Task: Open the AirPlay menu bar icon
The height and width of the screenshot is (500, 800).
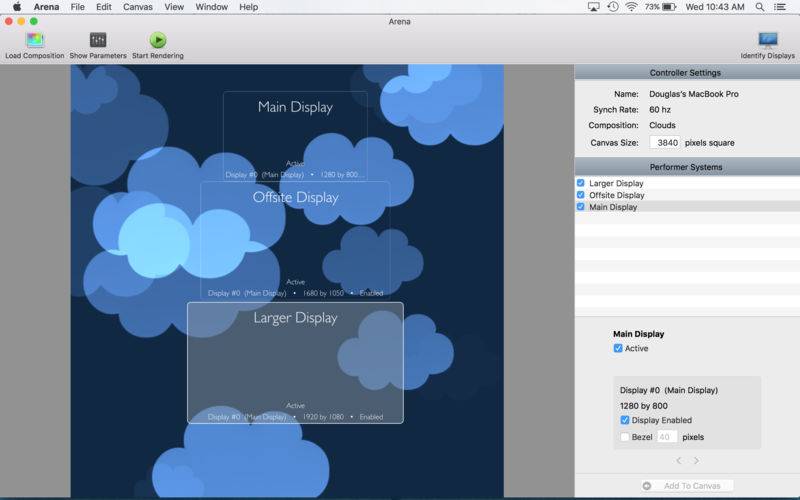Action: [x=594, y=7]
